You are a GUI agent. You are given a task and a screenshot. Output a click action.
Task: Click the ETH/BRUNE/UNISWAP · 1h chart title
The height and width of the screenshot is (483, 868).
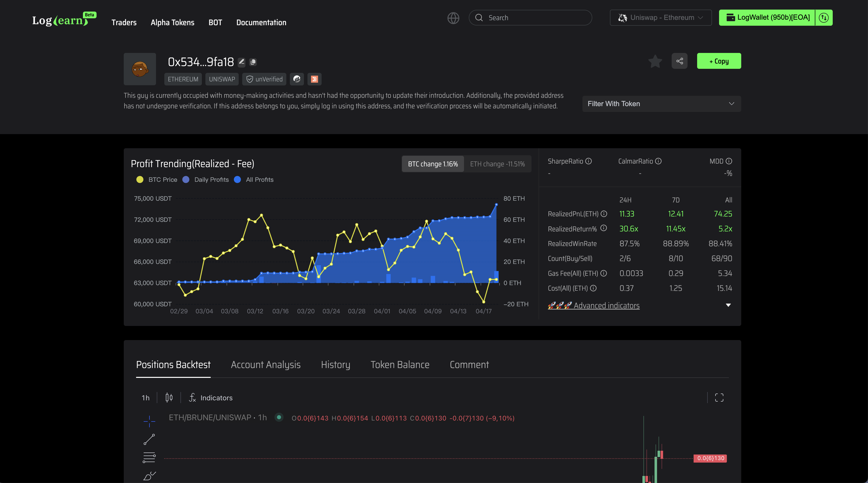(218, 418)
